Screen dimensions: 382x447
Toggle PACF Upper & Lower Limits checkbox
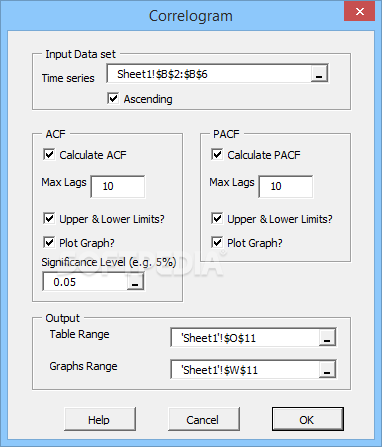pos(217,219)
